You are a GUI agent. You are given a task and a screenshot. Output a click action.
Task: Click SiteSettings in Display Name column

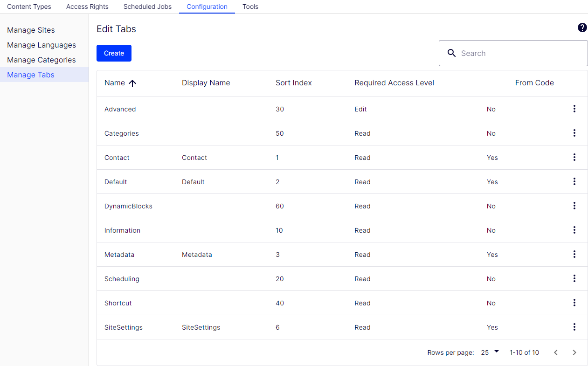point(201,327)
